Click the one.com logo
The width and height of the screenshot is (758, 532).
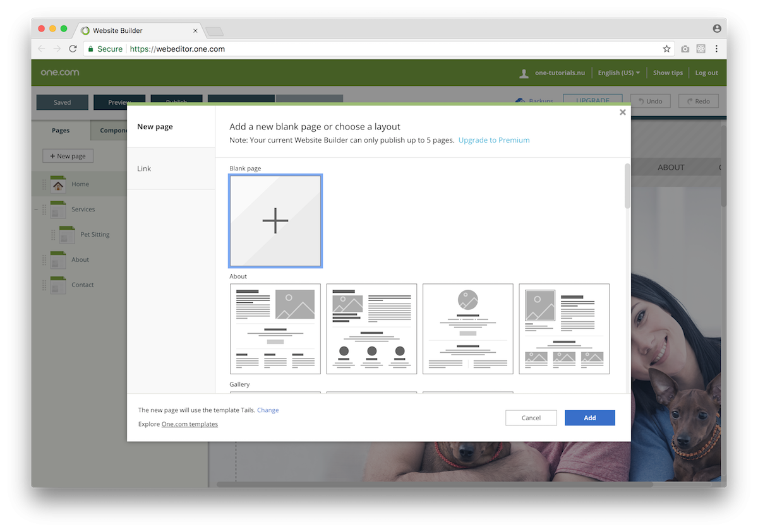pyautogui.click(x=60, y=73)
